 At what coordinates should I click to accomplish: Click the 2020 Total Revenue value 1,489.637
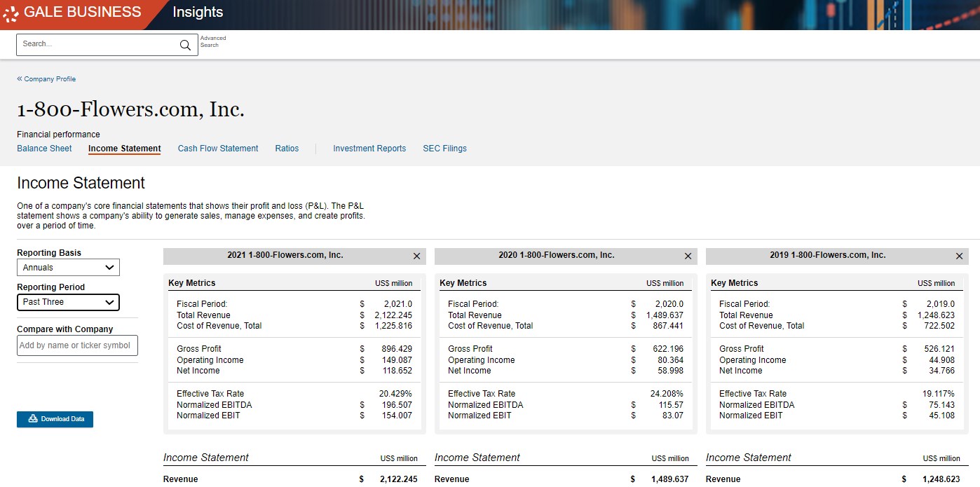[x=665, y=315]
